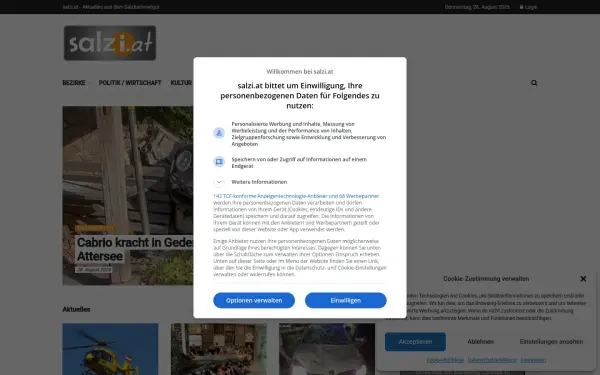Open the Datenschutzerklärung link
This screenshot has width=600, height=375.
pos(492,360)
